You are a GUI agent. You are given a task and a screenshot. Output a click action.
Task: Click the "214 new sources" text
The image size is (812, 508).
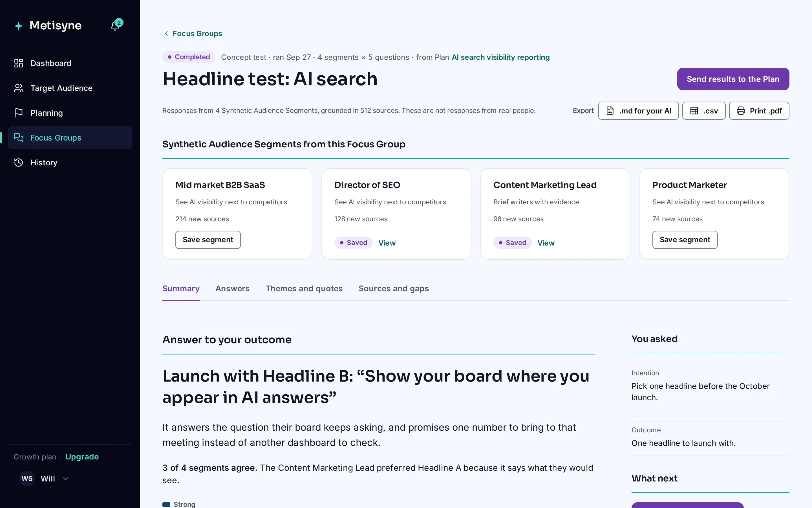[x=202, y=219]
